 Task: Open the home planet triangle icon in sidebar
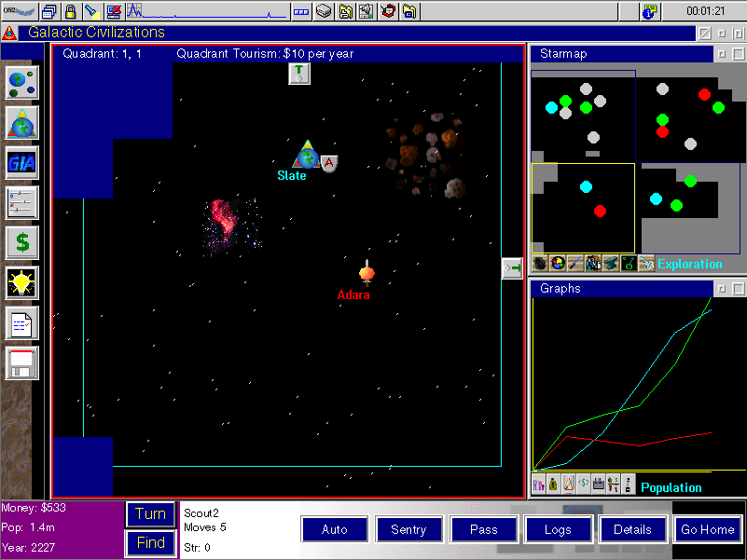(21, 123)
